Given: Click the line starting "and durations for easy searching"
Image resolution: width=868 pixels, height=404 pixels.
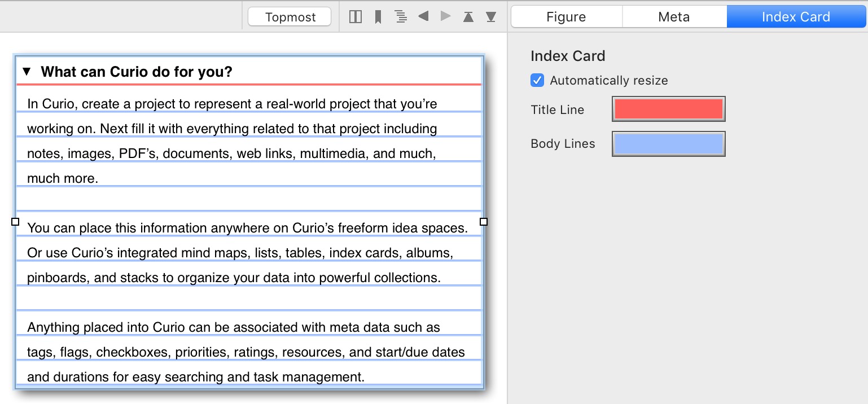Looking at the screenshot, I should tap(196, 377).
